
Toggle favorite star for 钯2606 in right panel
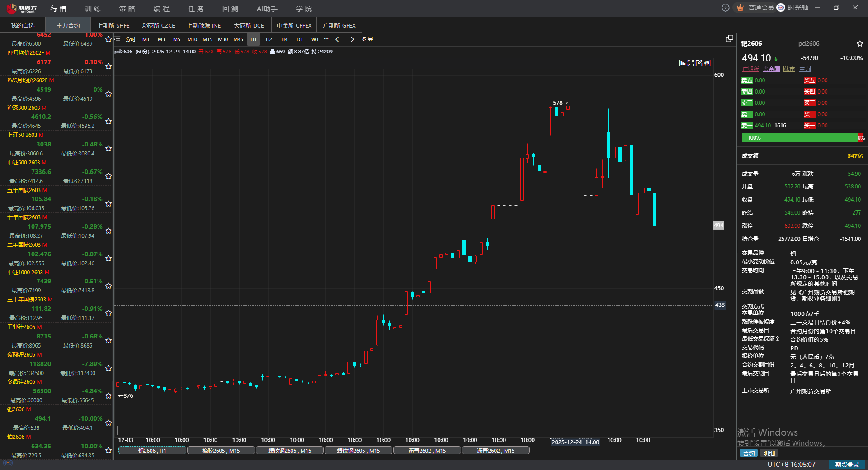click(x=859, y=44)
